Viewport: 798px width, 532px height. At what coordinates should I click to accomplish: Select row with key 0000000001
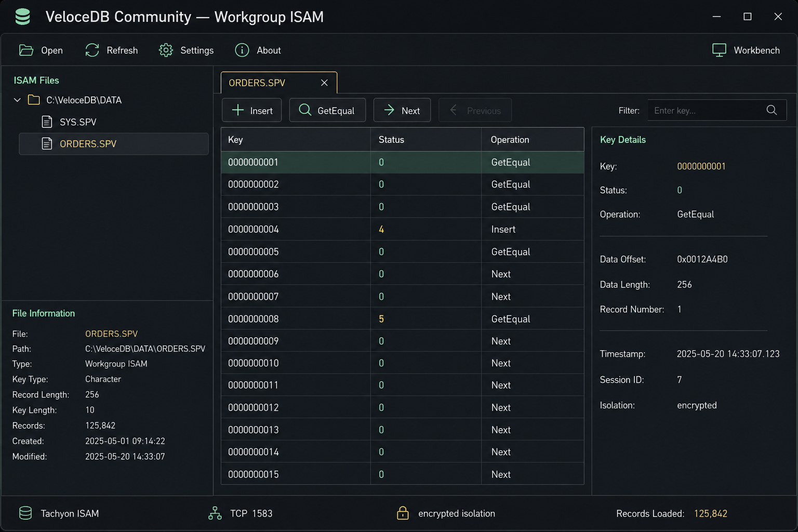[403, 162]
